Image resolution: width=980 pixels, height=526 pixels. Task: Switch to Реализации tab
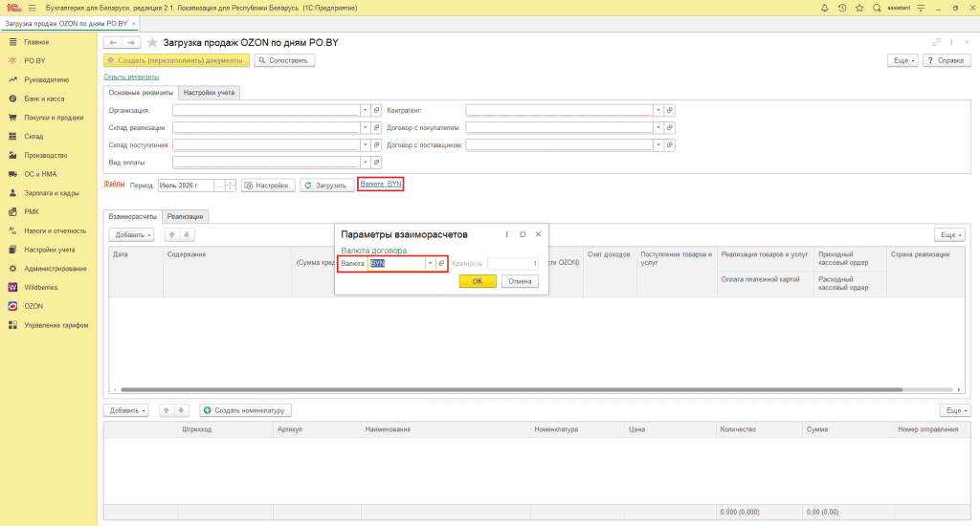point(185,216)
